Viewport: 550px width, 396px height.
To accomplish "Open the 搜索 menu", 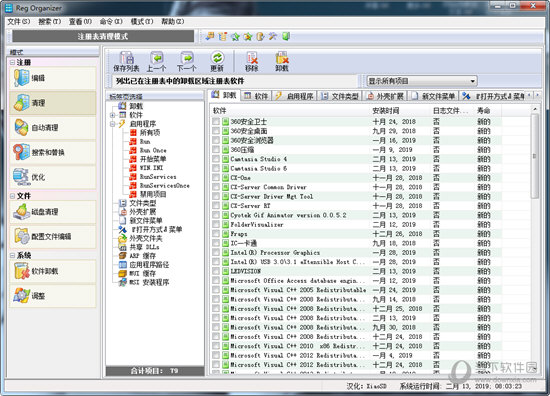I will (49, 22).
